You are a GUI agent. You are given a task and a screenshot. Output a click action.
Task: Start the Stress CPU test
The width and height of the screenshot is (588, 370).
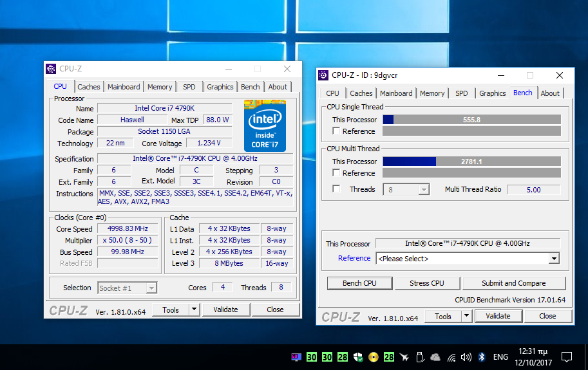point(427,283)
